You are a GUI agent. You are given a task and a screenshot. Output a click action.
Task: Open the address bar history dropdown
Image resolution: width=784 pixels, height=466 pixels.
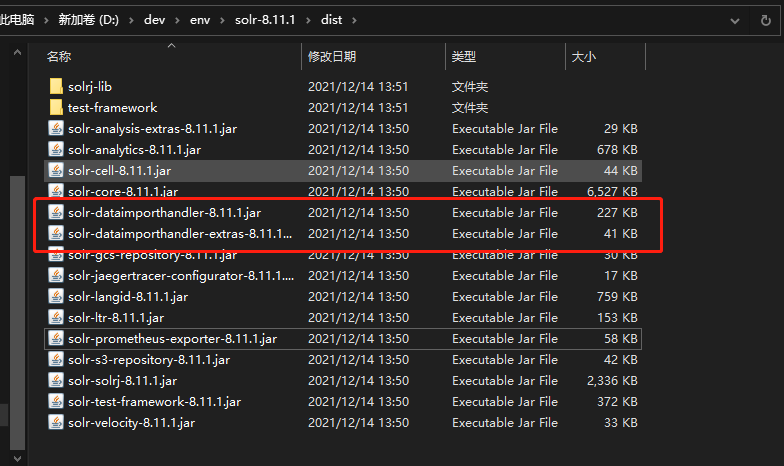tap(734, 21)
